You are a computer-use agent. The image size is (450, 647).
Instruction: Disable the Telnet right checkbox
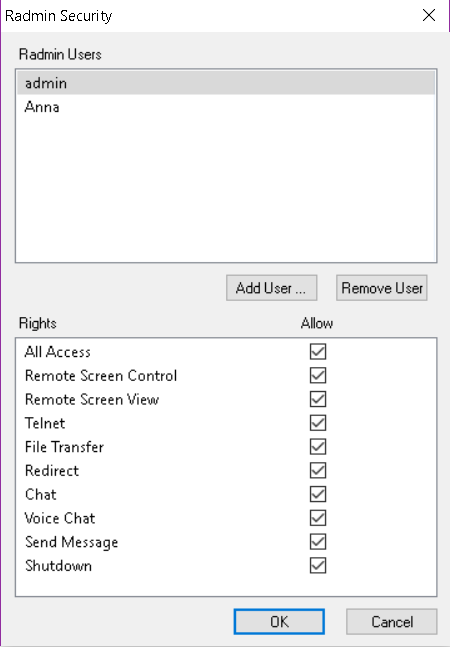click(318, 423)
